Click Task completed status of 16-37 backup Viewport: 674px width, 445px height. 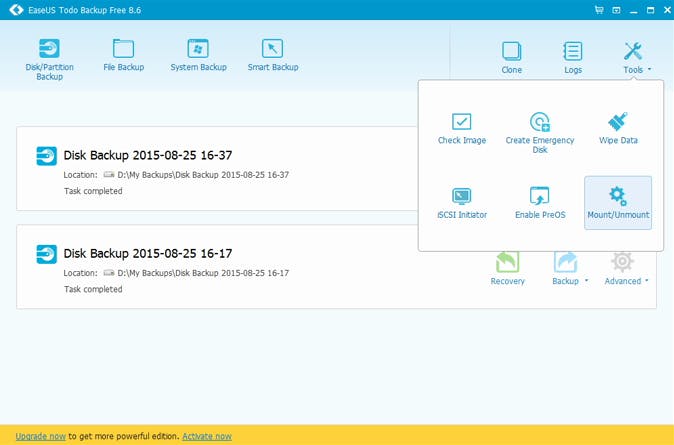pos(93,191)
